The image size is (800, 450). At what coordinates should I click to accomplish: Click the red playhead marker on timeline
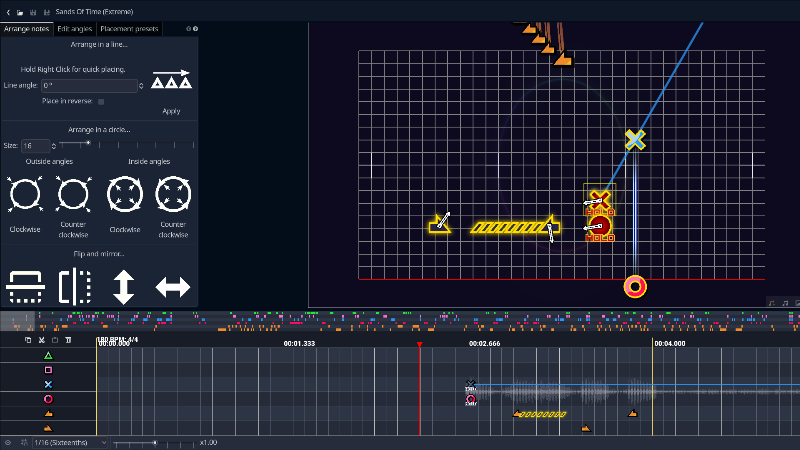coord(419,345)
